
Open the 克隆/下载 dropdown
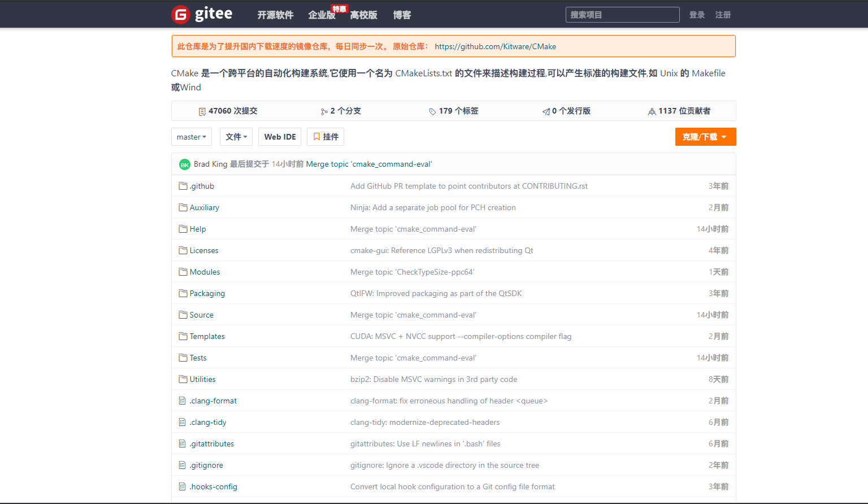tap(705, 136)
